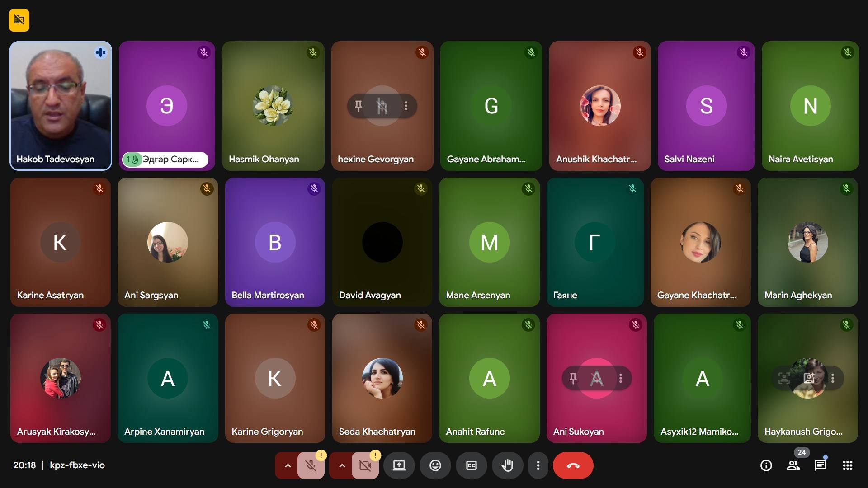Screen dimensions: 868x488
Task: Click the Anahit Rafunc name label
Action: [475, 432]
